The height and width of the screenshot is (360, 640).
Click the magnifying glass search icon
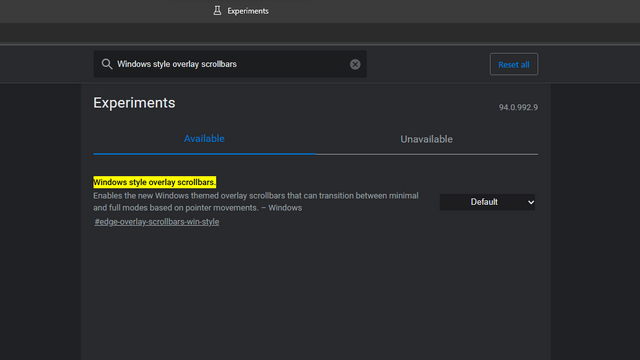[x=107, y=64]
